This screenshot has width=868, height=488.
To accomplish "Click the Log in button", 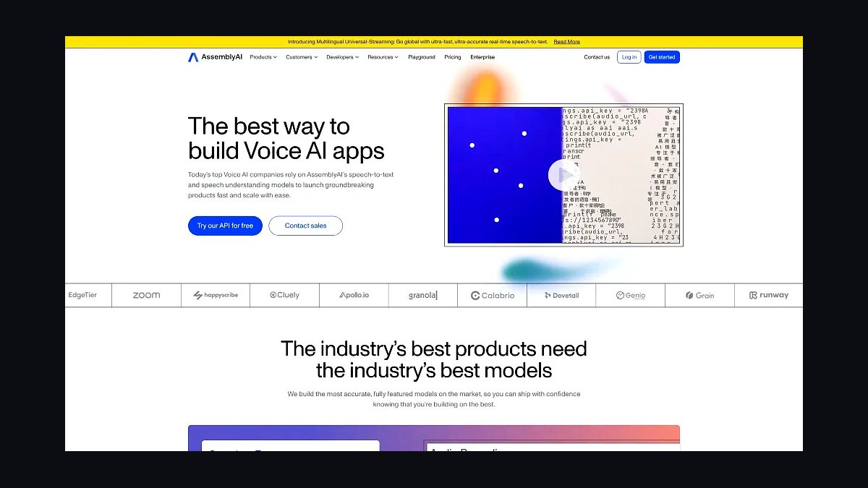I will pyautogui.click(x=629, y=57).
